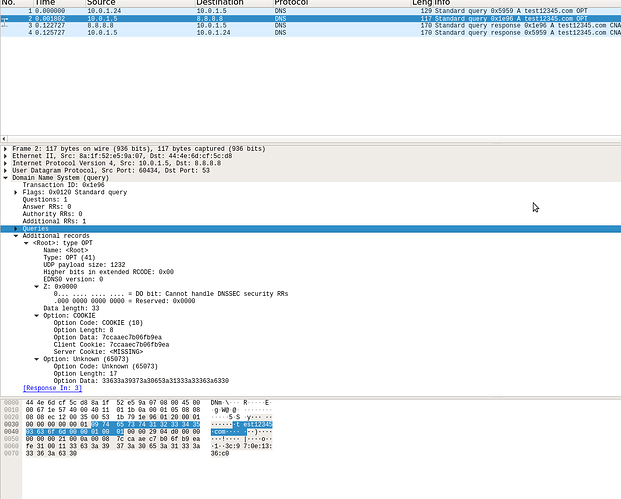The image size is (621, 499).
Task: Expand the Flags: 0x0120 Standard query node
Action: (x=16, y=193)
